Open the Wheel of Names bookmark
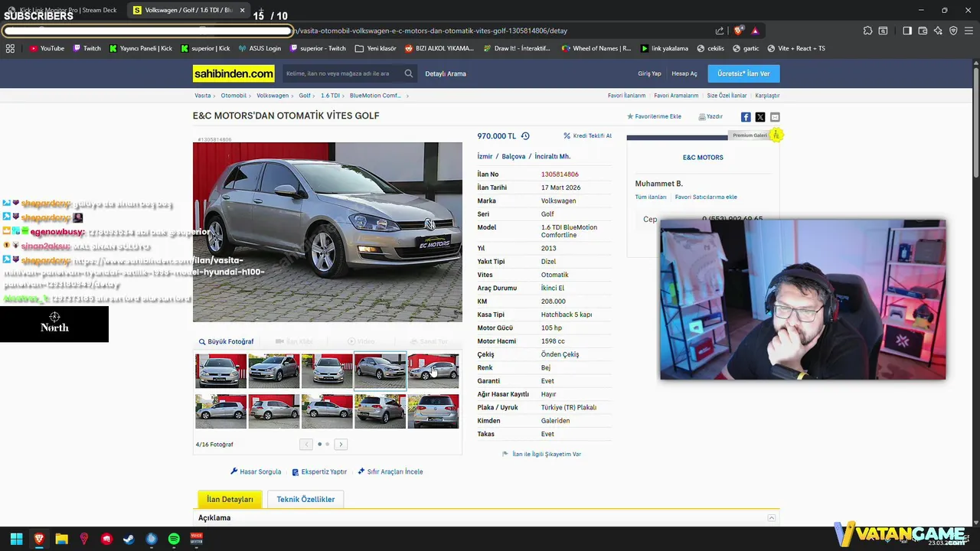Screen dimensions: 980x551 [x=596, y=48]
